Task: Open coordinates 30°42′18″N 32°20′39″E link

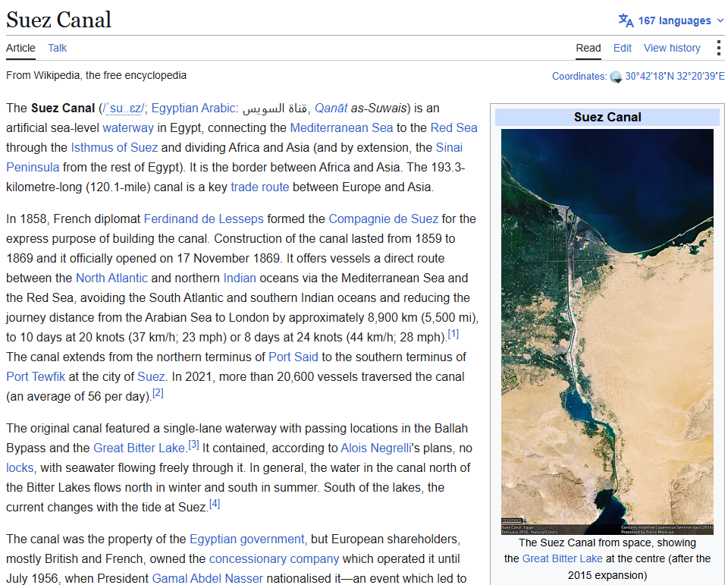Action: 675,76
